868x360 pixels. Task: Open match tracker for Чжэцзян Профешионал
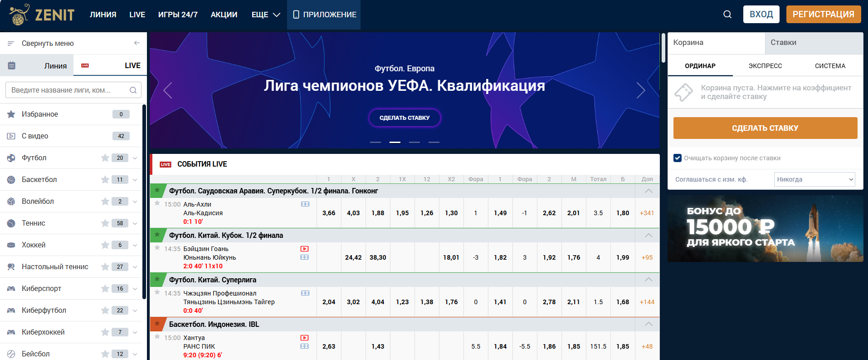pyautogui.click(x=305, y=293)
